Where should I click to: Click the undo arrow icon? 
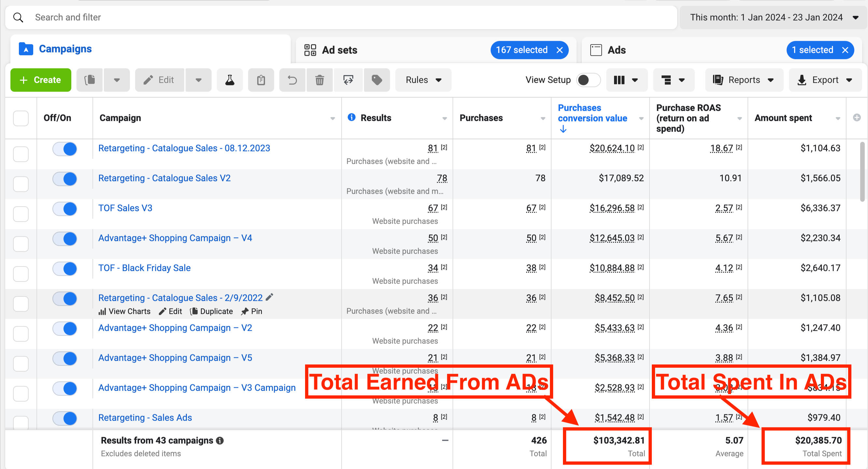click(x=292, y=80)
